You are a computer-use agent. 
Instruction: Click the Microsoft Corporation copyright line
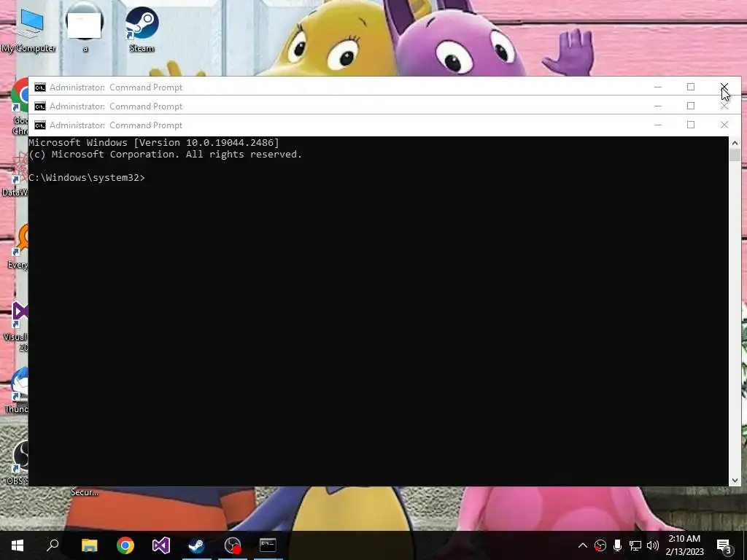coord(166,155)
